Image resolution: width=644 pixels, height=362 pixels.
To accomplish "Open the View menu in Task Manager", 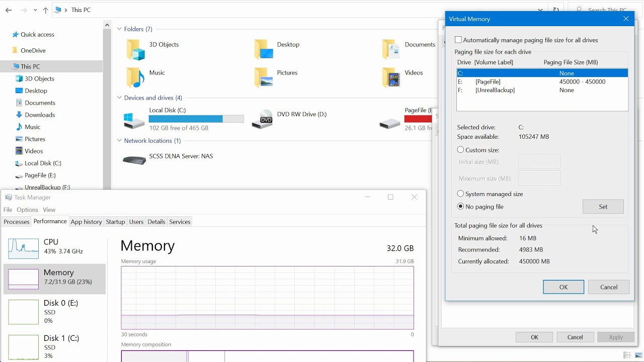I will (49, 210).
